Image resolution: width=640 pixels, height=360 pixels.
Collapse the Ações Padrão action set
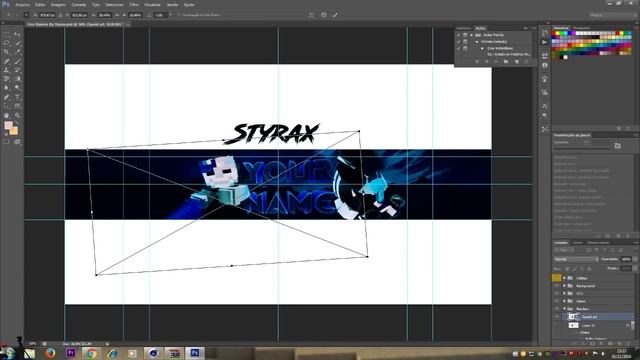(x=471, y=35)
